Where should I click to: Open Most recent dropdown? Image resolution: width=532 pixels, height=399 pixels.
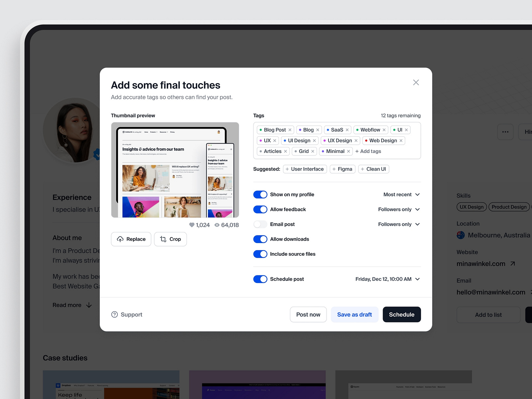tap(402, 195)
